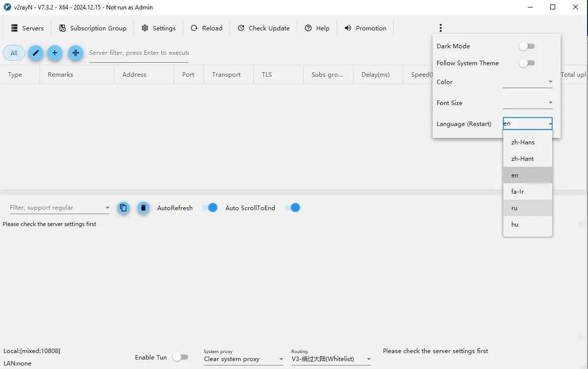588x369 pixels.
Task: Toggle the Enable Tun switch
Action: click(x=180, y=357)
